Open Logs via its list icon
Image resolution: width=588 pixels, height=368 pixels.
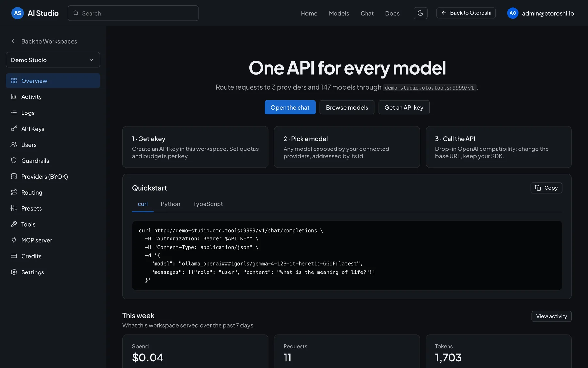pos(14,113)
